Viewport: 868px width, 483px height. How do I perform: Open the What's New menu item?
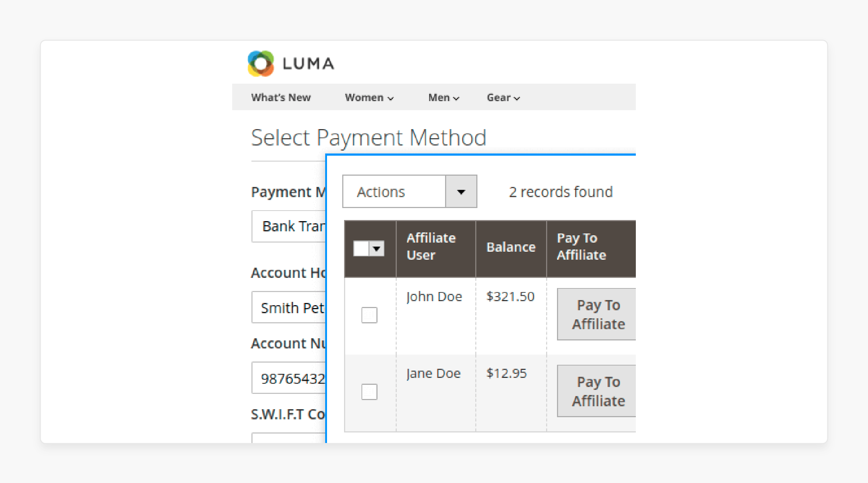tap(281, 97)
